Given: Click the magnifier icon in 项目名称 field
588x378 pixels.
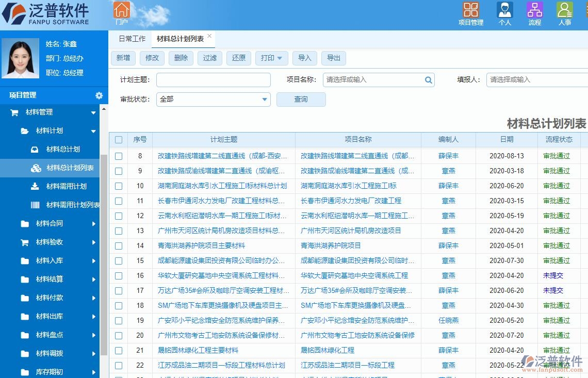Looking at the screenshot, I should [x=428, y=79].
